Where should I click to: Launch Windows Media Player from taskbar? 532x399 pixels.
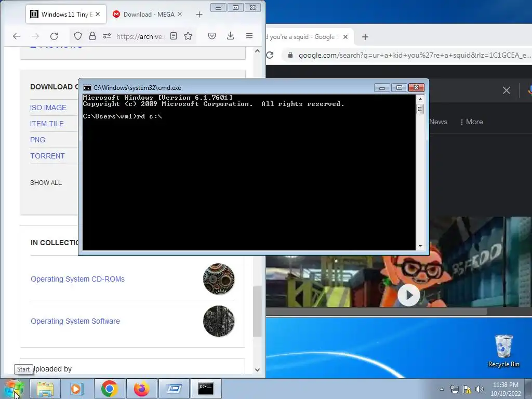pos(77,389)
